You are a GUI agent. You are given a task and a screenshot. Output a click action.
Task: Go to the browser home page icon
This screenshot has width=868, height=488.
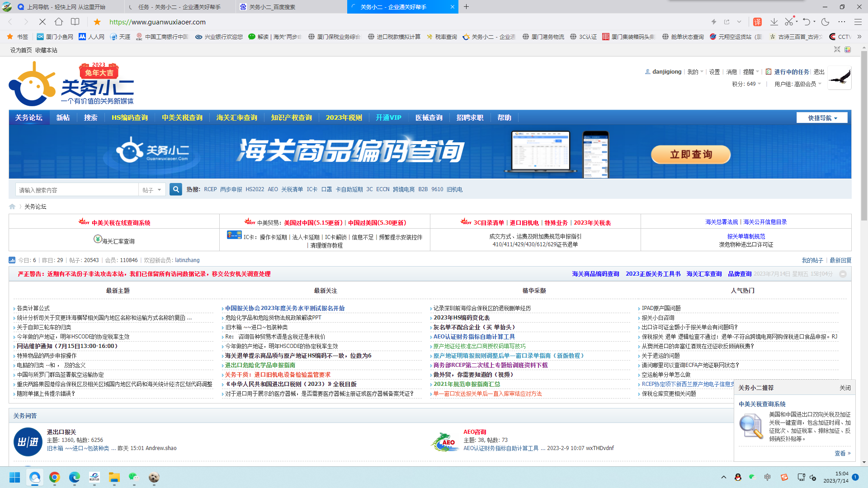click(x=59, y=22)
